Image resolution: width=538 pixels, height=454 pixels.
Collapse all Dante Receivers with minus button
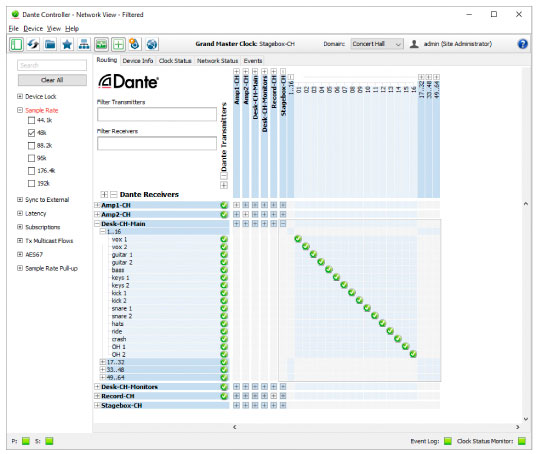(114, 194)
